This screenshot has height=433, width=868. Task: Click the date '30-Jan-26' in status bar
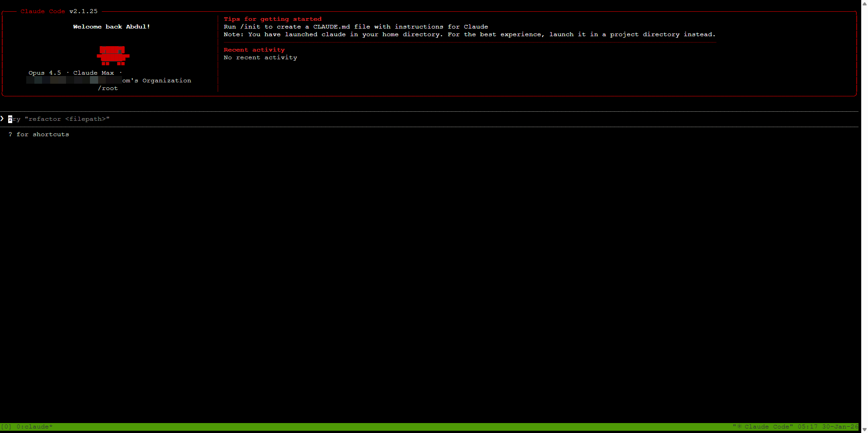pos(840,427)
